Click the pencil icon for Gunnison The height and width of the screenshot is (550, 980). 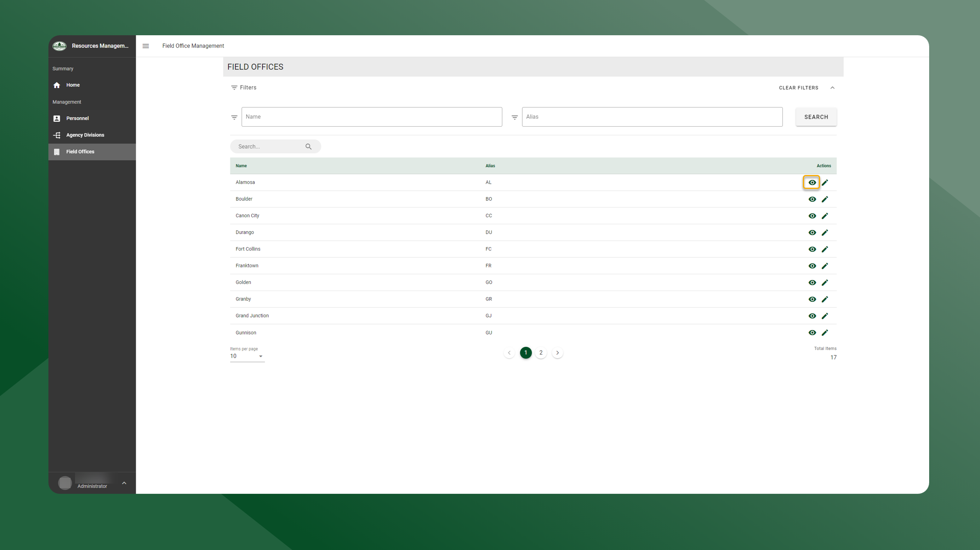(x=825, y=332)
